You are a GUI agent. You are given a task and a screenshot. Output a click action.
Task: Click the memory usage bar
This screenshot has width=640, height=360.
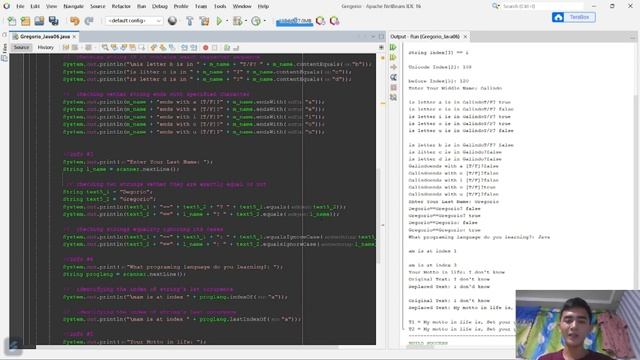pos(294,21)
